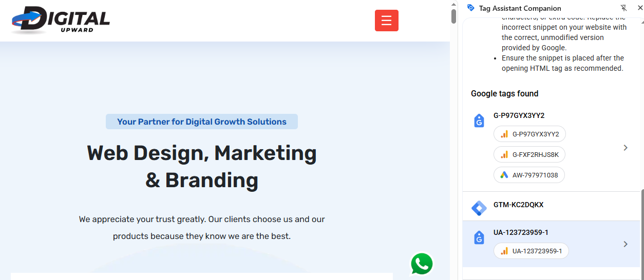Open the red hamburger menu button
Screen dimensions: 644x280
(x=387, y=21)
